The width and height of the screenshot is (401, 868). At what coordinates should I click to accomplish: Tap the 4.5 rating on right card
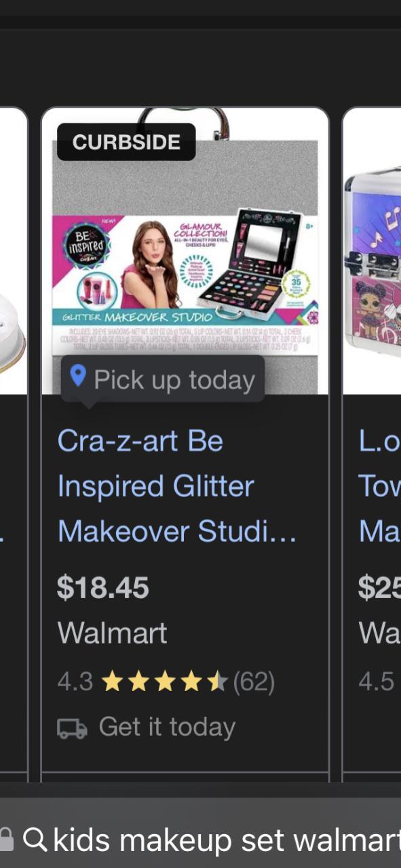click(x=377, y=682)
